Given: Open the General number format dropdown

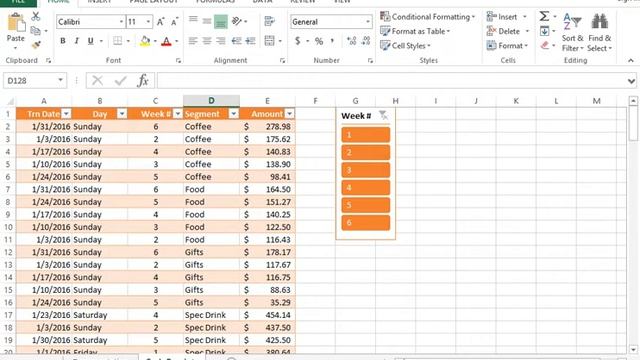Looking at the screenshot, I should tap(368, 22).
